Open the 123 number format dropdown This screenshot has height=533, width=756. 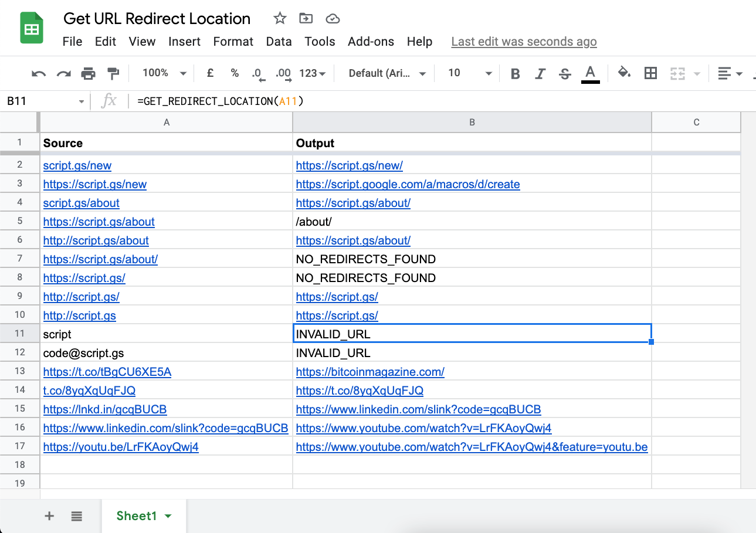(x=313, y=73)
